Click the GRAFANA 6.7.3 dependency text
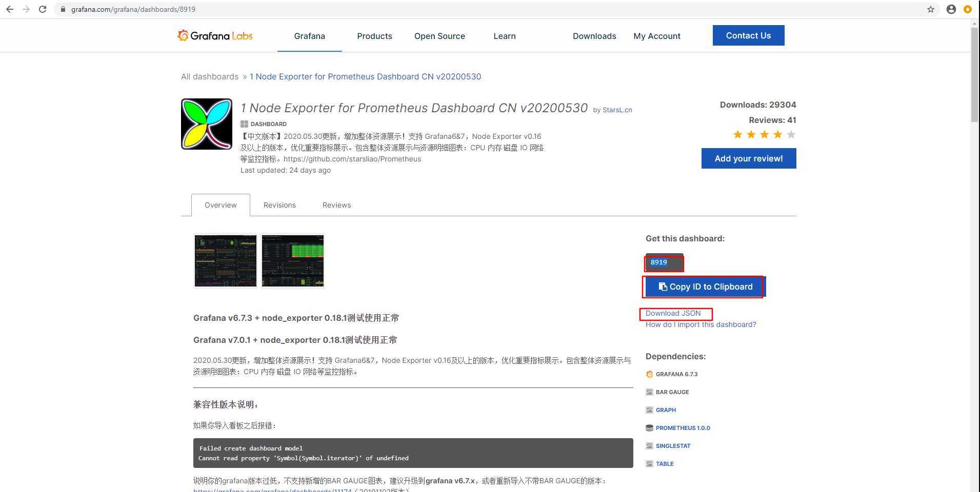Viewport: 980px width, 492px height. tap(676, 374)
